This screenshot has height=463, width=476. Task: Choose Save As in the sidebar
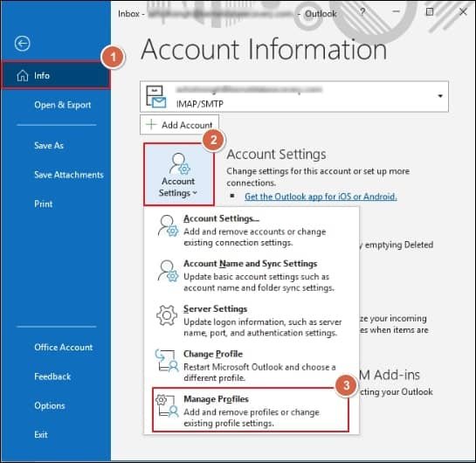point(49,145)
